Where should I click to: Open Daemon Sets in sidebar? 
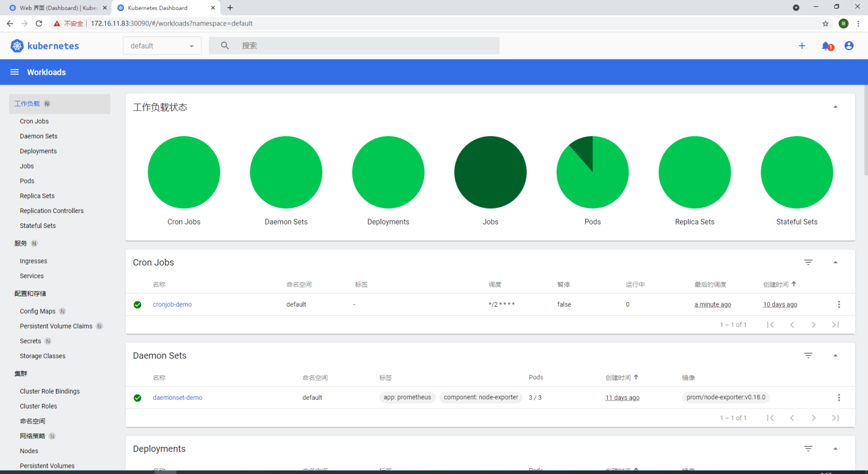pos(39,136)
